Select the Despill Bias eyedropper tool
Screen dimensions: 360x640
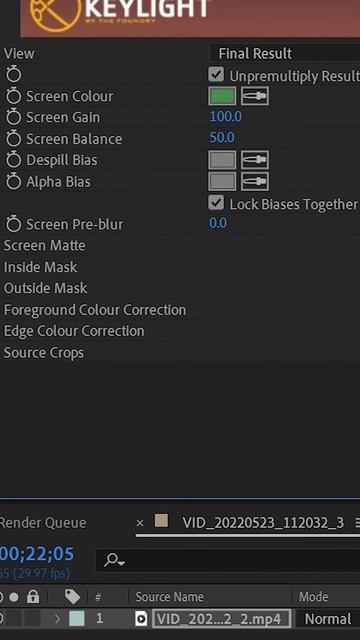coord(255,160)
